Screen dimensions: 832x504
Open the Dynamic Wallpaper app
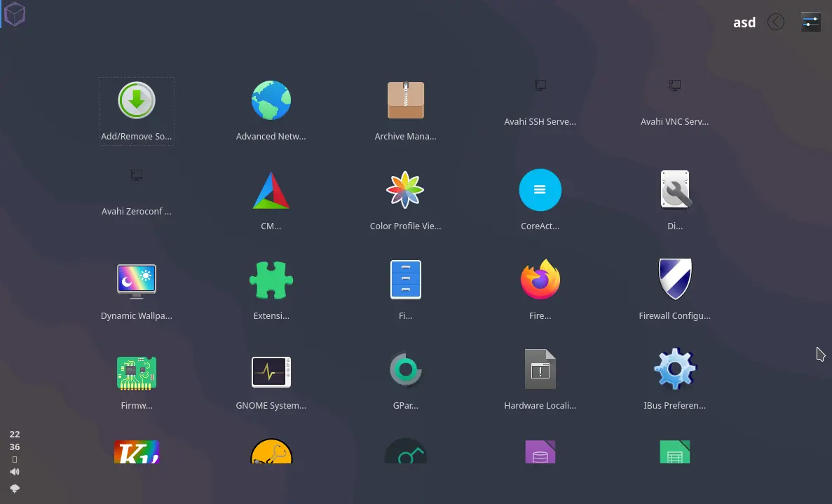(x=136, y=279)
